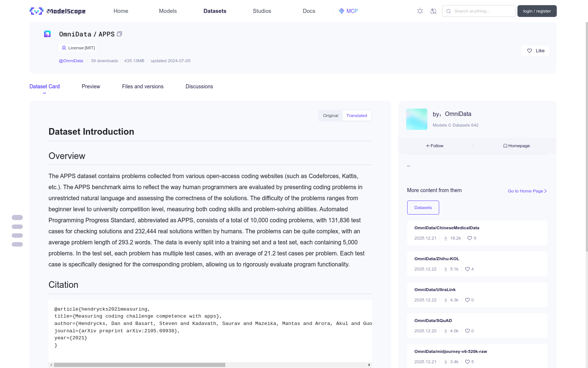
Task: Click the Overview heading
Action: click(x=67, y=156)
